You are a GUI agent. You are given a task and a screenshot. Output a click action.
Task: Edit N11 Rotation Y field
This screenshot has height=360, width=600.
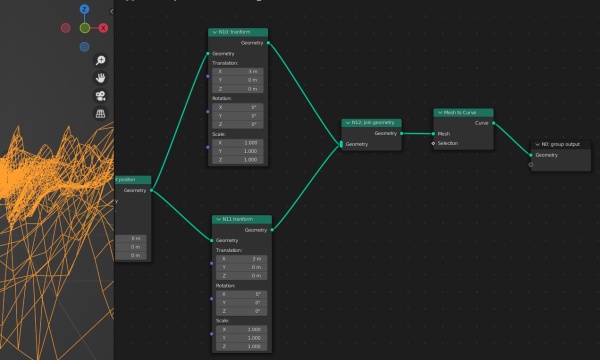tap(241, 303)
